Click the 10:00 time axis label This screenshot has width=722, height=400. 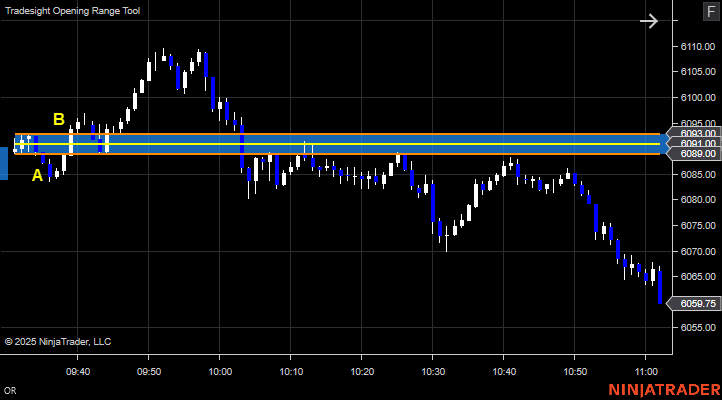click(x=220, y=371)
